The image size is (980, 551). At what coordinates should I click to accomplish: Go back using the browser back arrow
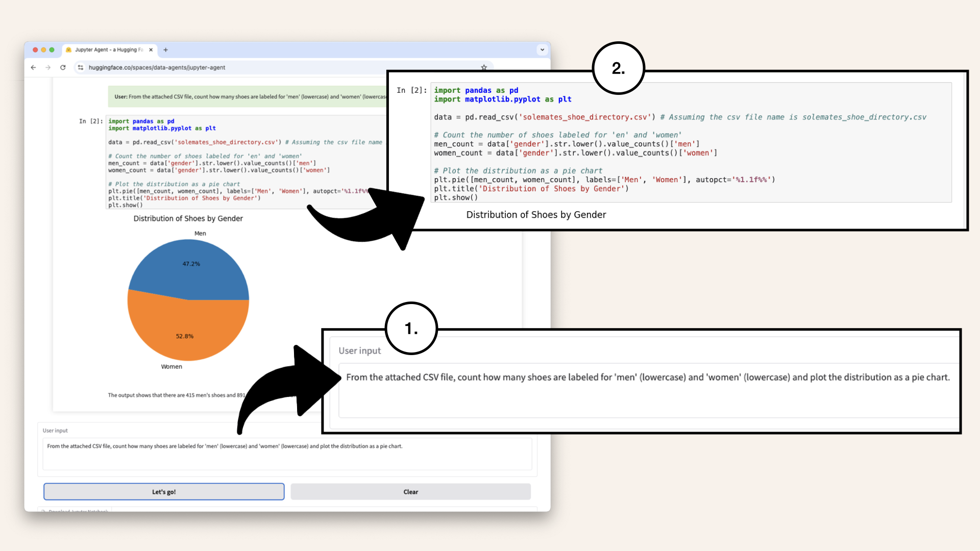33,67
